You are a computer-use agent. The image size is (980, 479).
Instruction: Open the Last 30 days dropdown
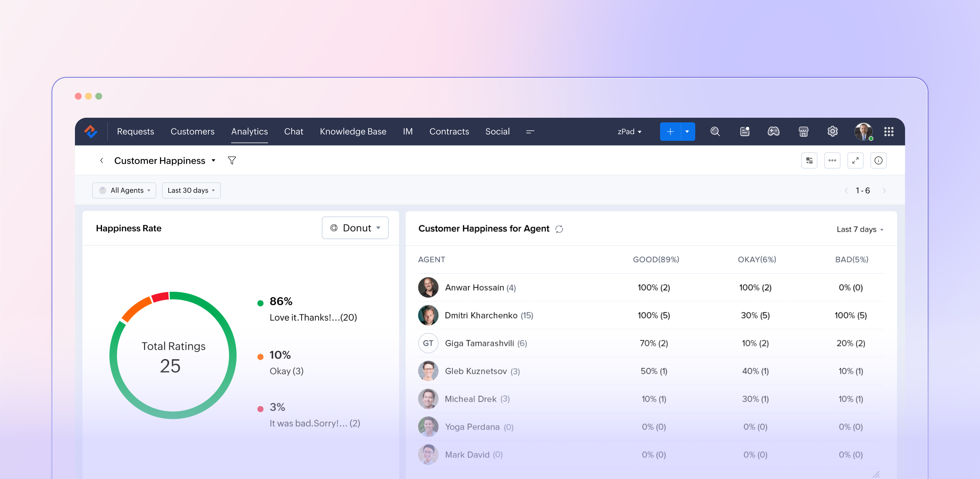pyautogui.click(x=191, y=190)
